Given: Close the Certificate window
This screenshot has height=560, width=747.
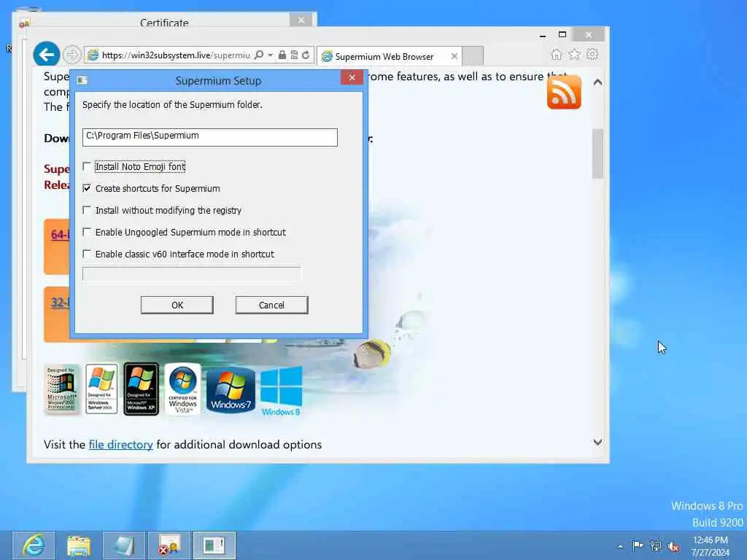Looking at the screenshot, I should (x=301, y=20).
